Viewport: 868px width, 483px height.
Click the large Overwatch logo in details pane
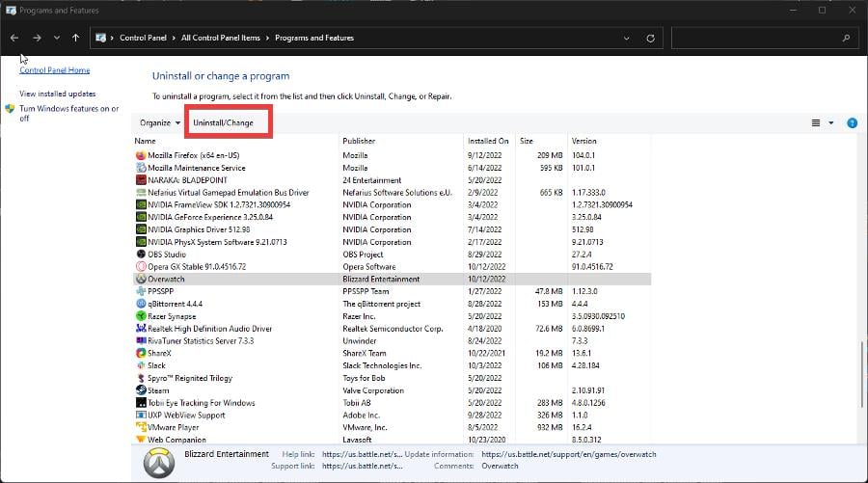coord(159,463)
